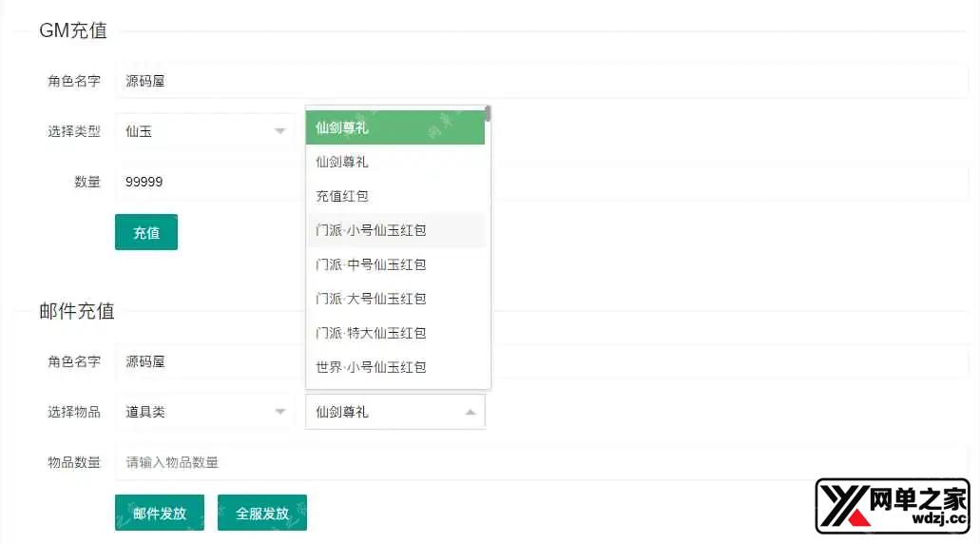The image size is (980, 544).
Task: Click the 物品数量 input field
Action: coord(542,462)
